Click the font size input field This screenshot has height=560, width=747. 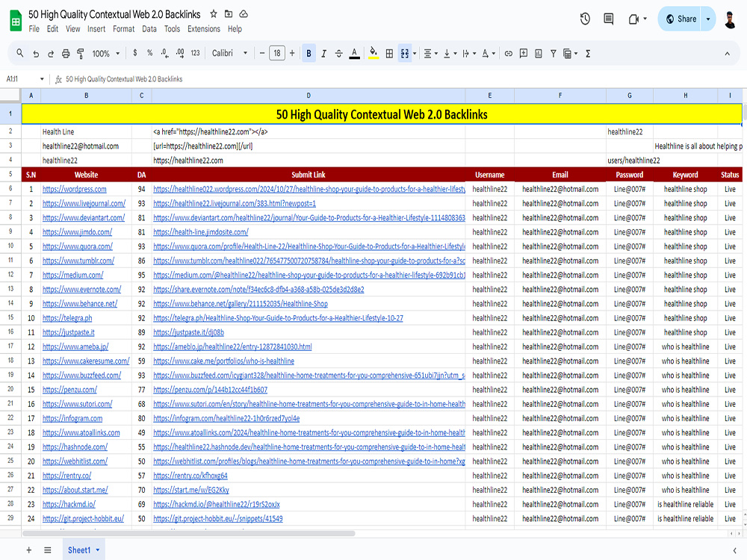click(277, 53)
